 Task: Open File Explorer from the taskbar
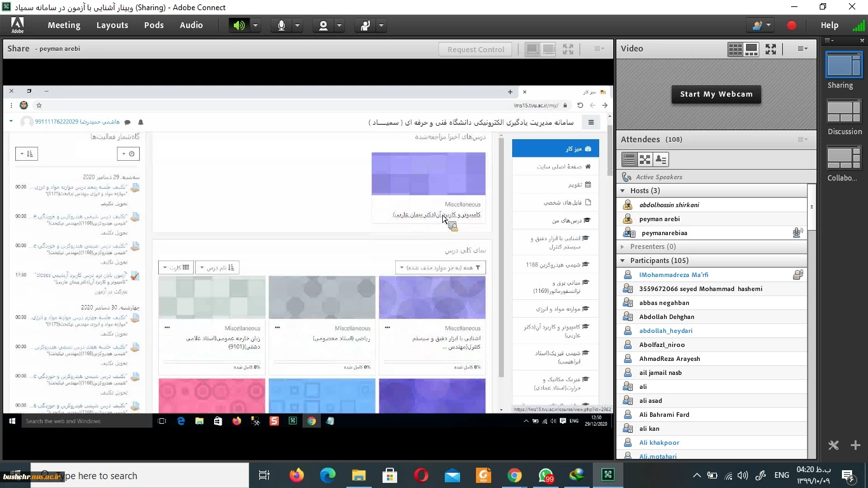[358, 475]
